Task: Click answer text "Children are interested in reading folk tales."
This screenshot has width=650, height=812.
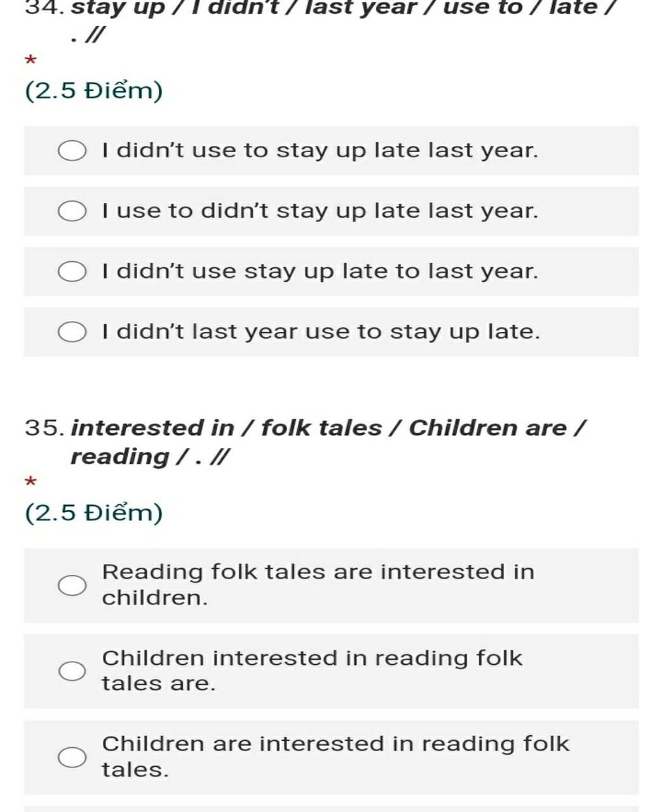Action: point(336,756)
